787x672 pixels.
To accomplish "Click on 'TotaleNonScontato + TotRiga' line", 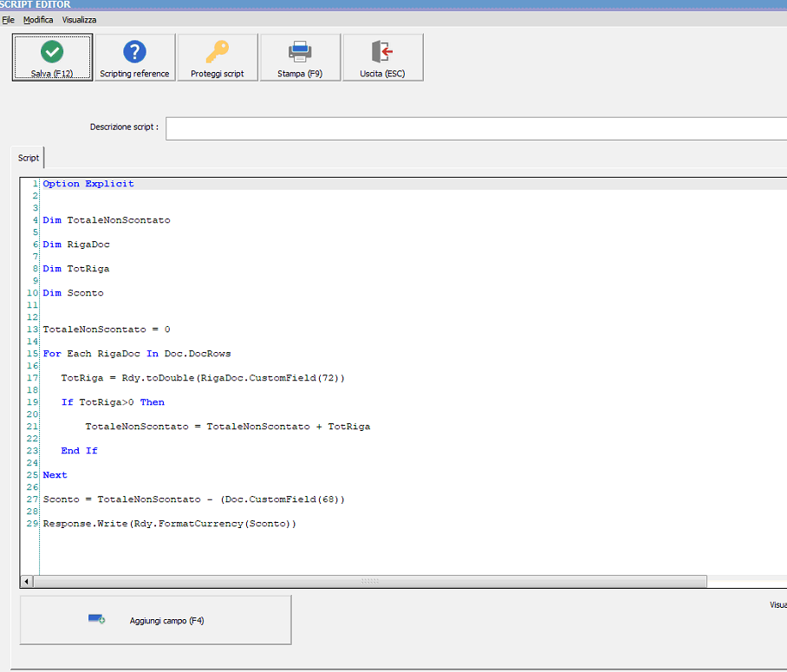I will coord(228,427).
